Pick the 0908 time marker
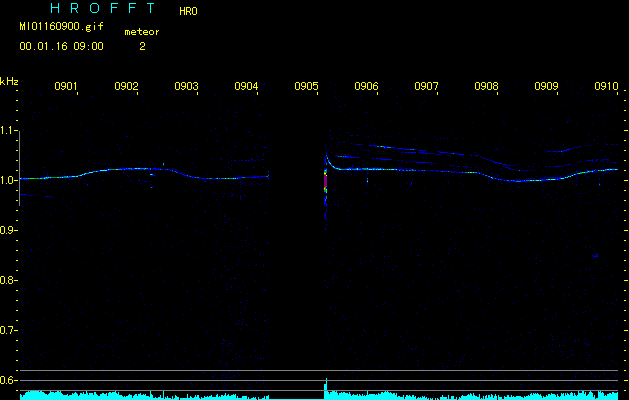The width and height of the screenshot is (629, 400). [486, 87]
